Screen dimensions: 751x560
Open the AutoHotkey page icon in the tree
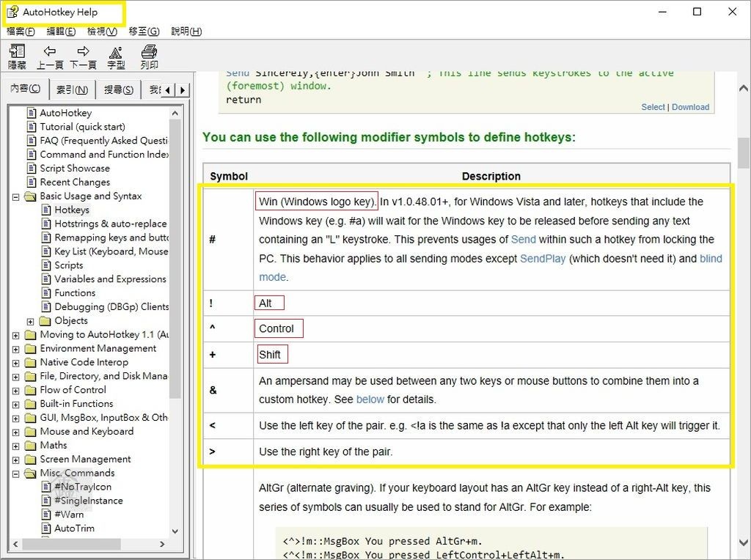click(32, 113)
